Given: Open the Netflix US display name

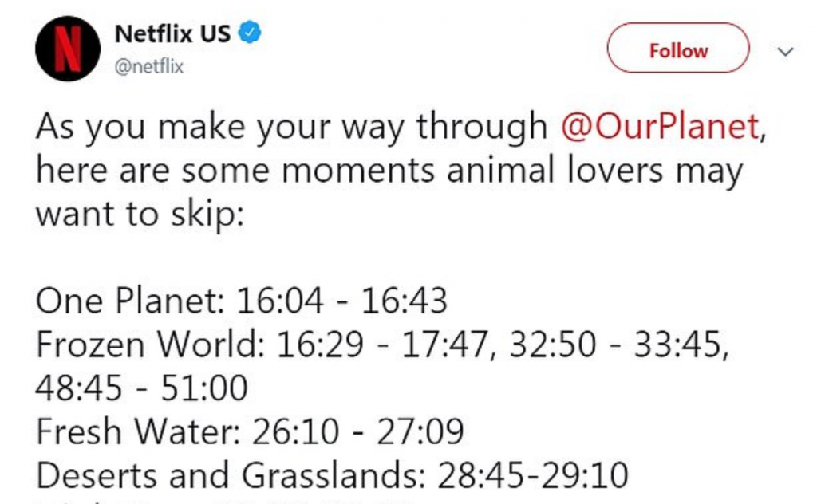Looking at the screenshot, I should pos(172,33).
